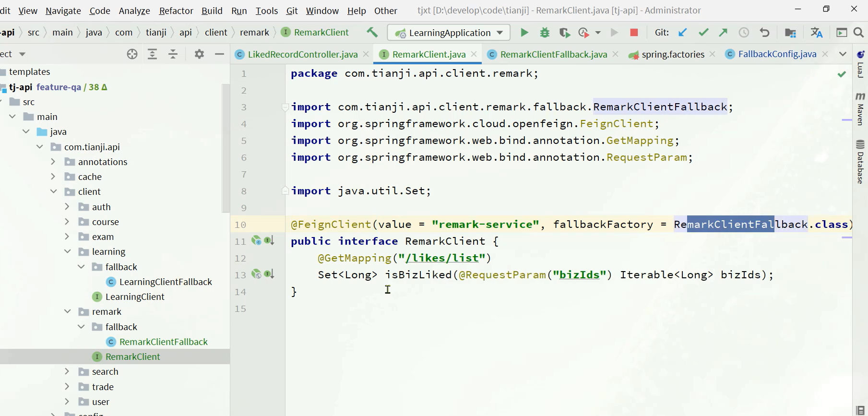
Task: Fold the import block at line 3
Action: point(285,107)
